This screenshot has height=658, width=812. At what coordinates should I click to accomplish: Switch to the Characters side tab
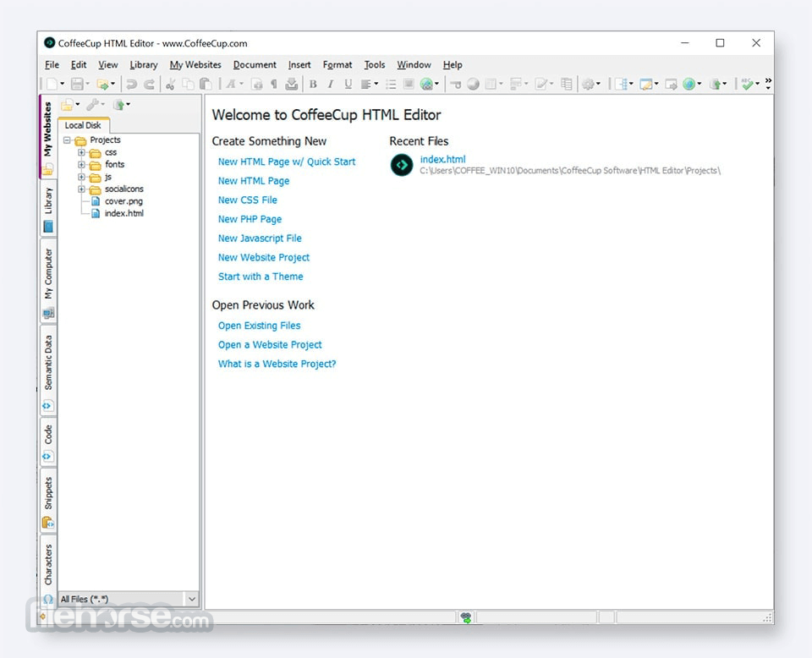click(x=48, y=572)
